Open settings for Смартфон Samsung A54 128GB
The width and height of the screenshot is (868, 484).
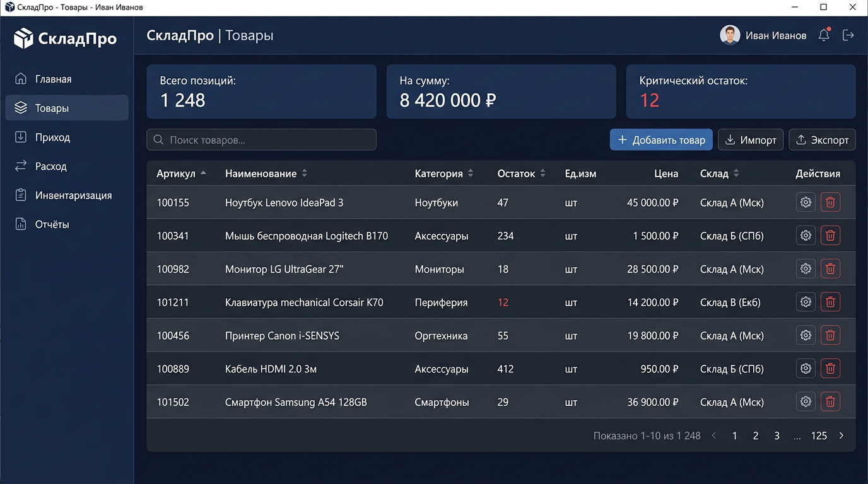806,401
